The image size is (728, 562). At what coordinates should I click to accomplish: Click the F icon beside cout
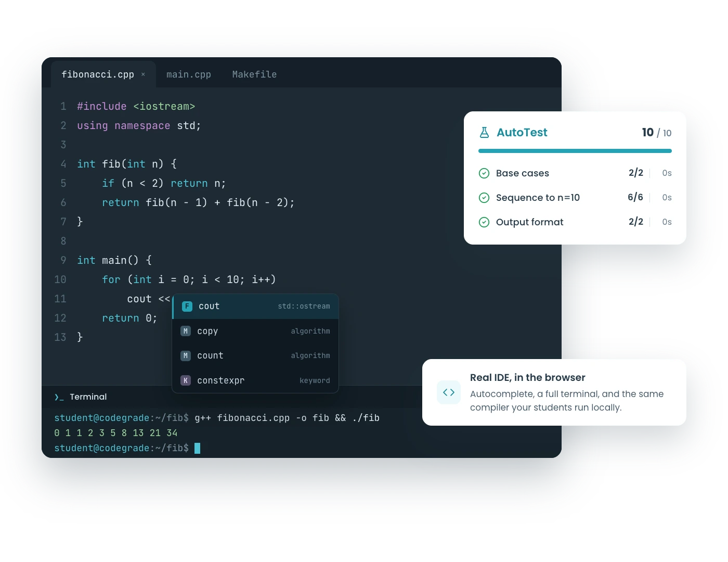(187, 306)
